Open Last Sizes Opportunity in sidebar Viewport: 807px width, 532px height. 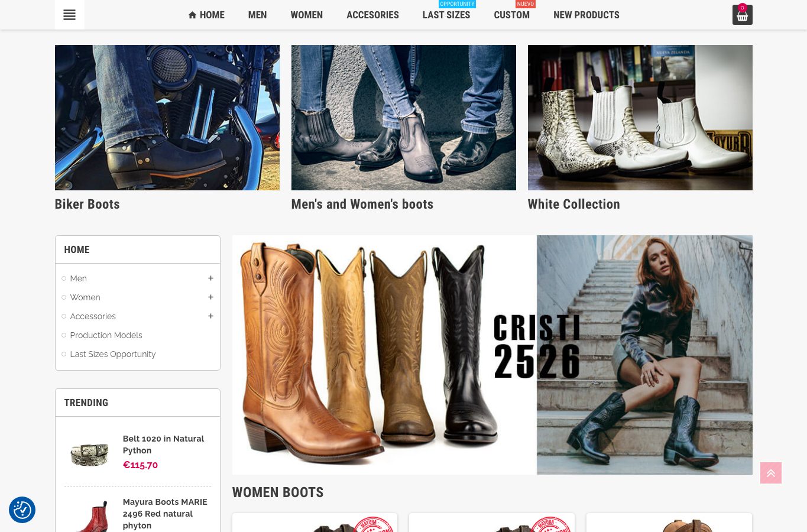coord(112,354)
